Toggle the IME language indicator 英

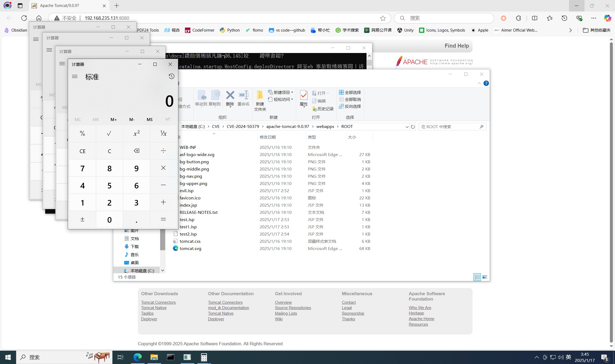coord(568,357)
